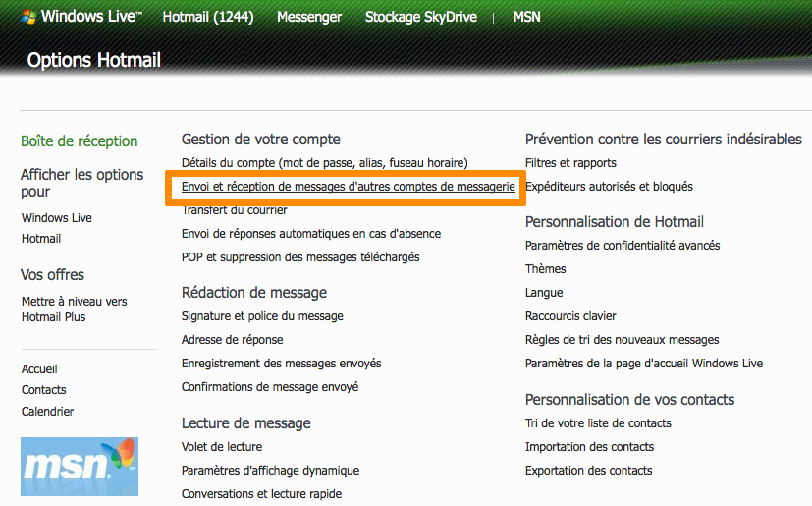Viewport: 812px width, 506px height.
Task: Open Thèmes settings
Action: coord(546,269)
